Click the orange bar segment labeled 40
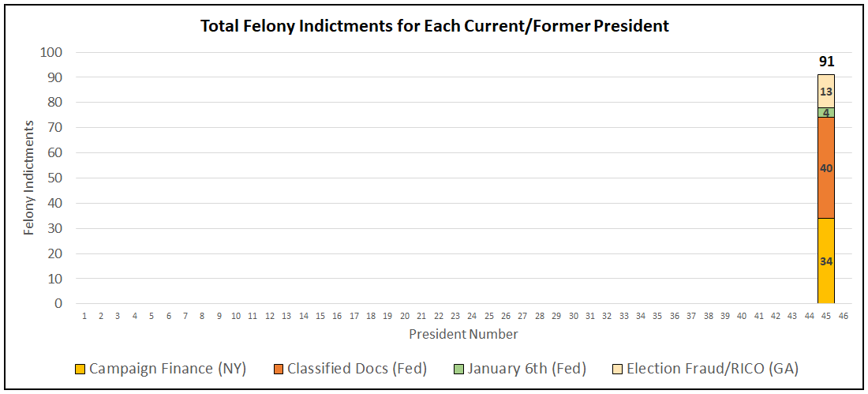 click(826, 168)
